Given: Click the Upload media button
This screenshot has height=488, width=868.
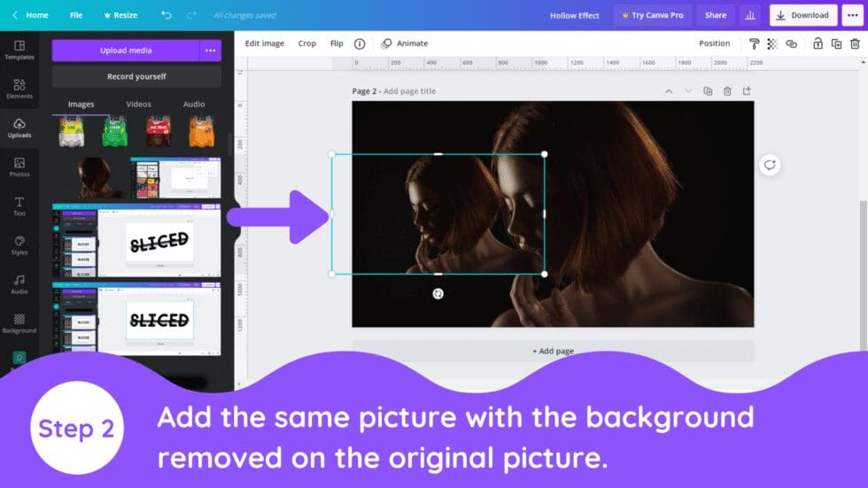Looking at the screenshot, I should [x=126, y=50].
